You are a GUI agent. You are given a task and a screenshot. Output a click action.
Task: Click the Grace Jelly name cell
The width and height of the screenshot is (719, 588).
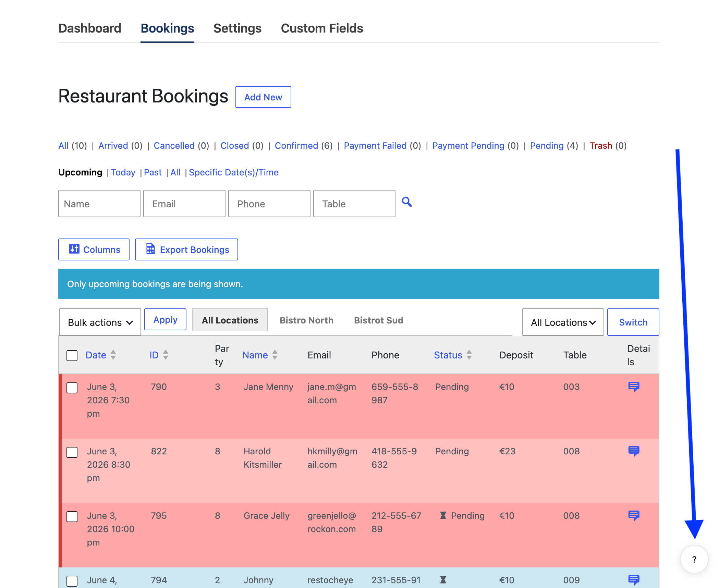click(266, 516)
